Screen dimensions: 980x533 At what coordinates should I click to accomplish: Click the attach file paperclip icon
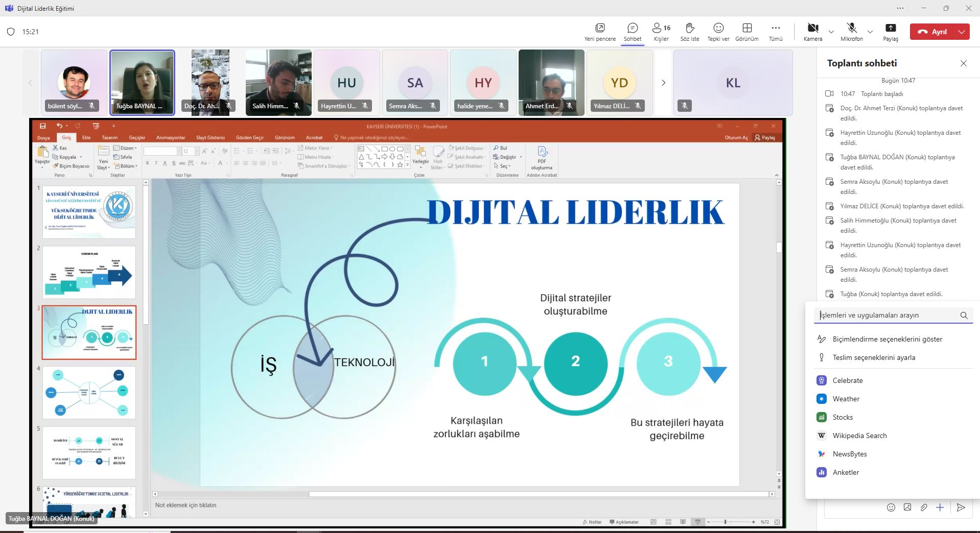(x=923, y=507)
